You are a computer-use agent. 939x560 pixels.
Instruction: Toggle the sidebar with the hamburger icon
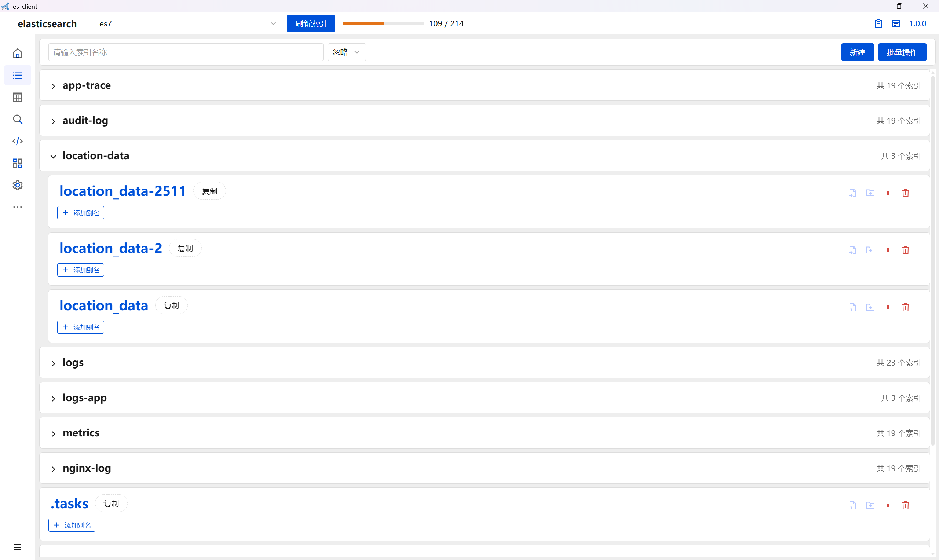[x=17, y=547]
